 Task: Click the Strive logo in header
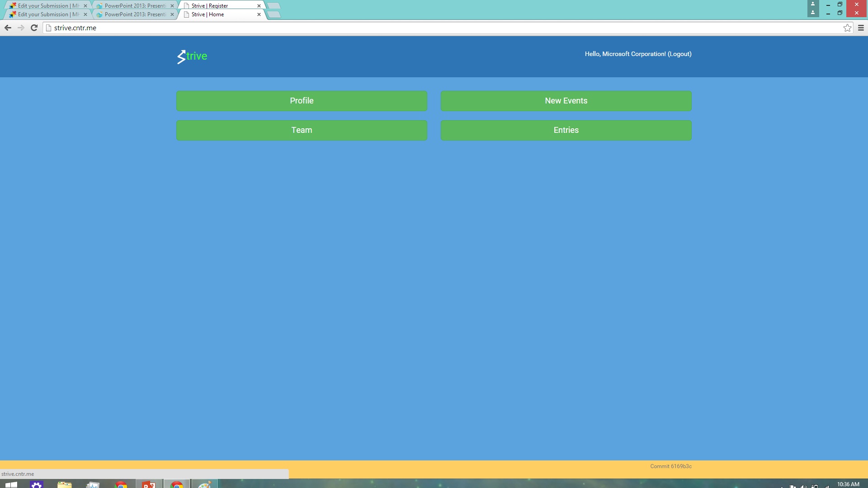(192, 56)
